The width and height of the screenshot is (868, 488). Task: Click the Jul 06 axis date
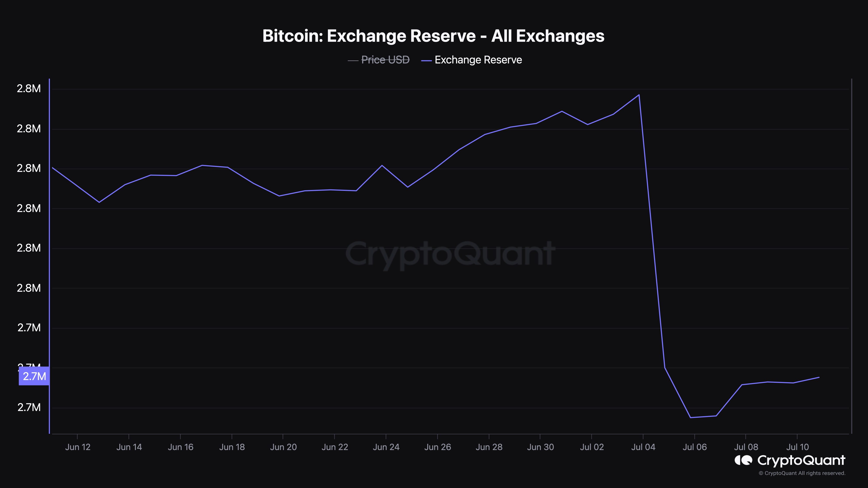[x=694, y=447]
